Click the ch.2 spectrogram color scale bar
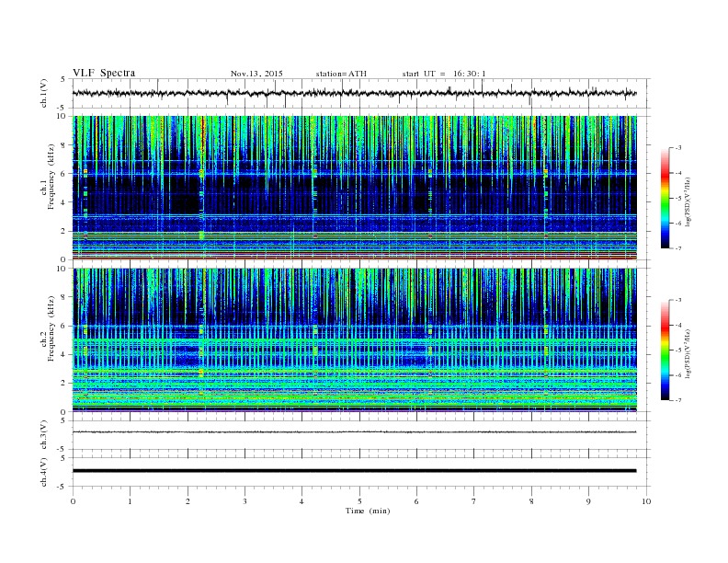The width and height of the screenshot is (728, 563). 665,350
